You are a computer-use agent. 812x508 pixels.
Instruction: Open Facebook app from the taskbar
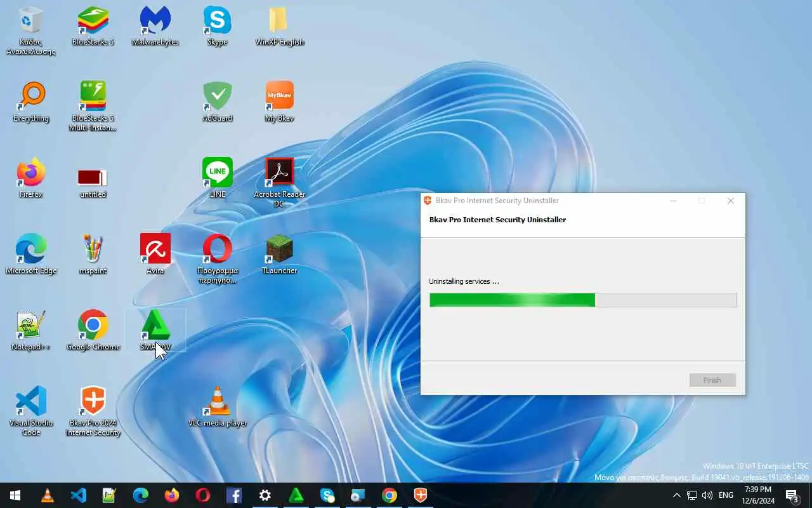[234, 495]
